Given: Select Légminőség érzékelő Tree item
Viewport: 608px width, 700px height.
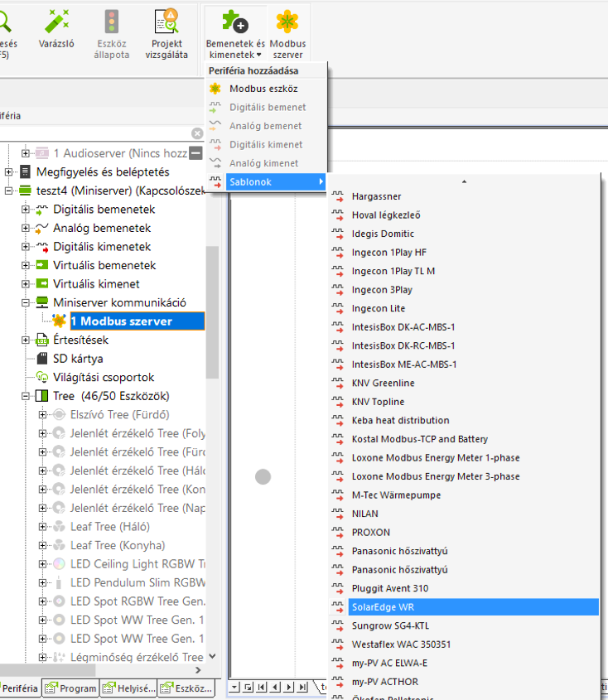Looking at the screenshot, I should tap(137, 657).
